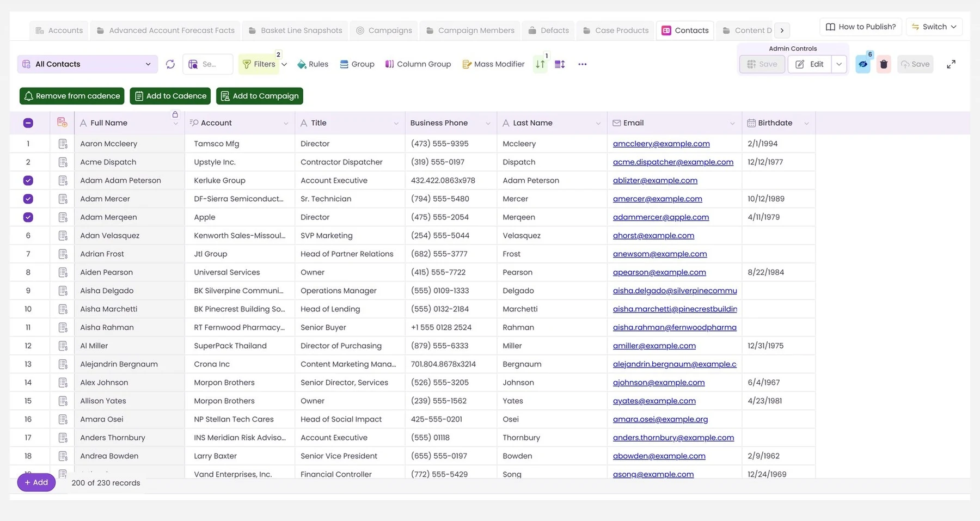Open record detail icon for Aaron Mccleery
This screenshot has width=980, height=521.
click(x=63, y=144)
